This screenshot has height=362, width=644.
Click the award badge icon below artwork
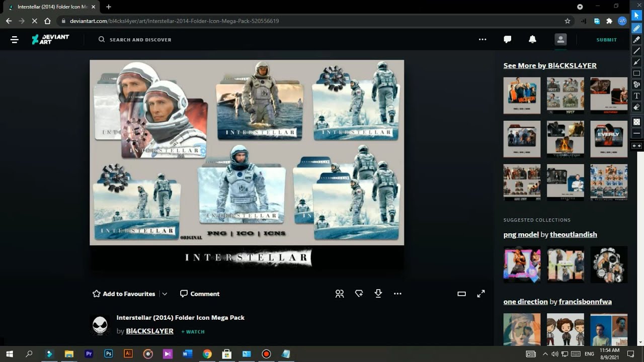(x=359, y=294)
